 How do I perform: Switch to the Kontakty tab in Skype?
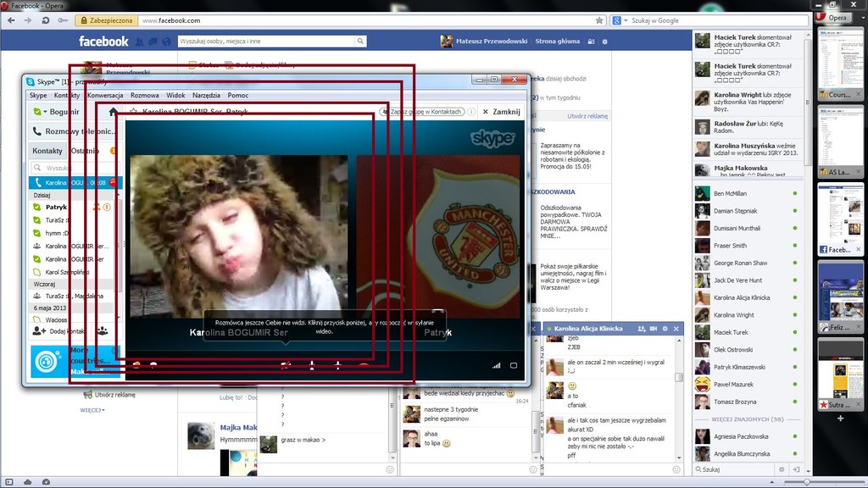pos(47,151)
